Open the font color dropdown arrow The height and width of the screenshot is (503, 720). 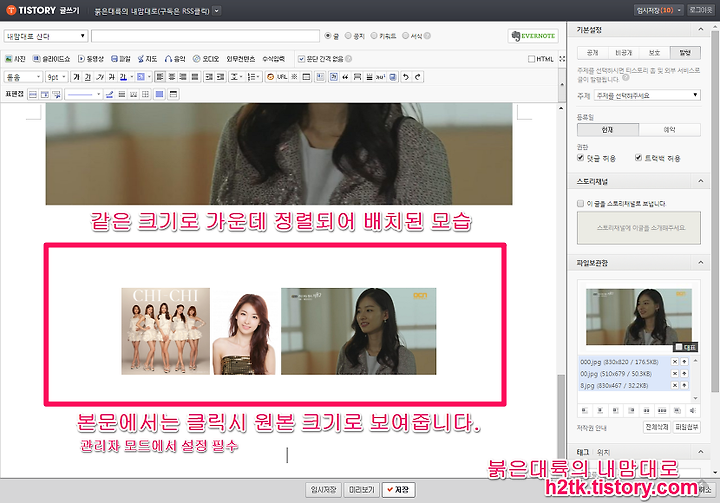click(x=132, y=77)
